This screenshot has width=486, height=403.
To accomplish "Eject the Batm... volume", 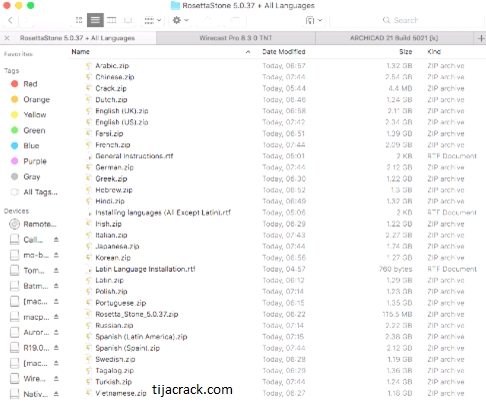I will pos(56,286).
